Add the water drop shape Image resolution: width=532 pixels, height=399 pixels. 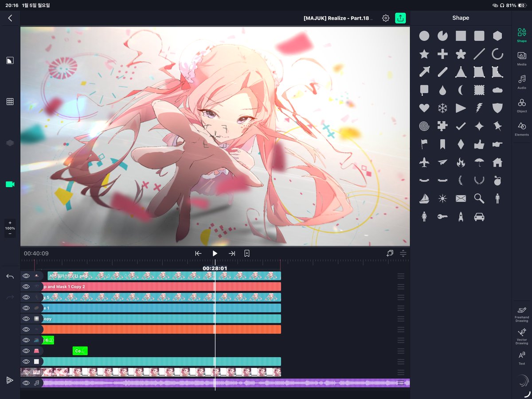point(442,90)
